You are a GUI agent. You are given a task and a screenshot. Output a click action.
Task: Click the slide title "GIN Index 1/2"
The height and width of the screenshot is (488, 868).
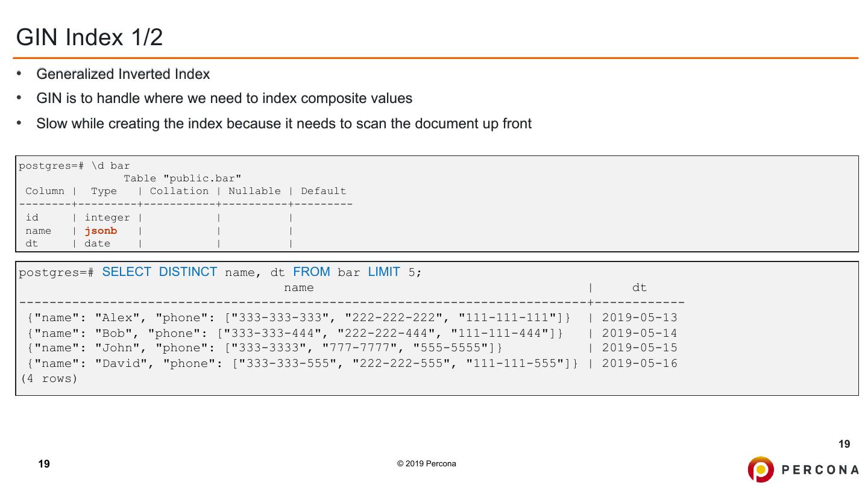coord(89,37)
